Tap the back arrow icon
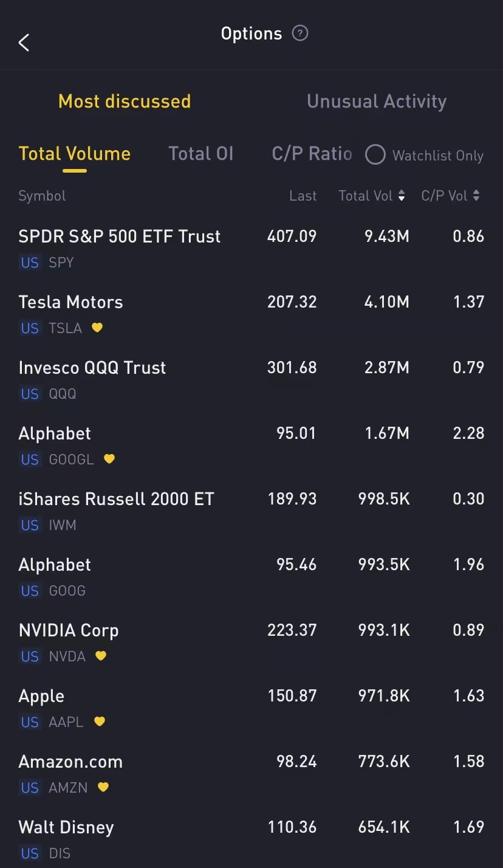The width and height of the screenshot is (503, 868). point(24,43)
